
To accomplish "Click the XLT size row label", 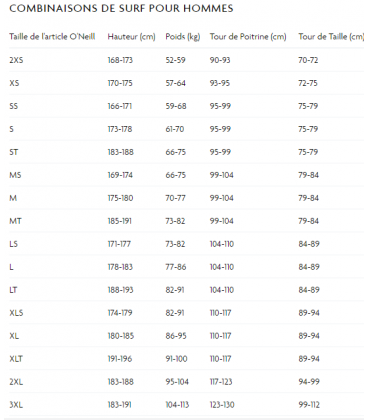I will (x=16, y=359).
